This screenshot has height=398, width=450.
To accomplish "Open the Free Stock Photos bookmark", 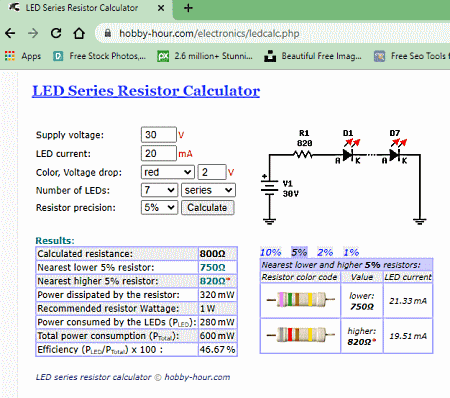I will (99, 56).
